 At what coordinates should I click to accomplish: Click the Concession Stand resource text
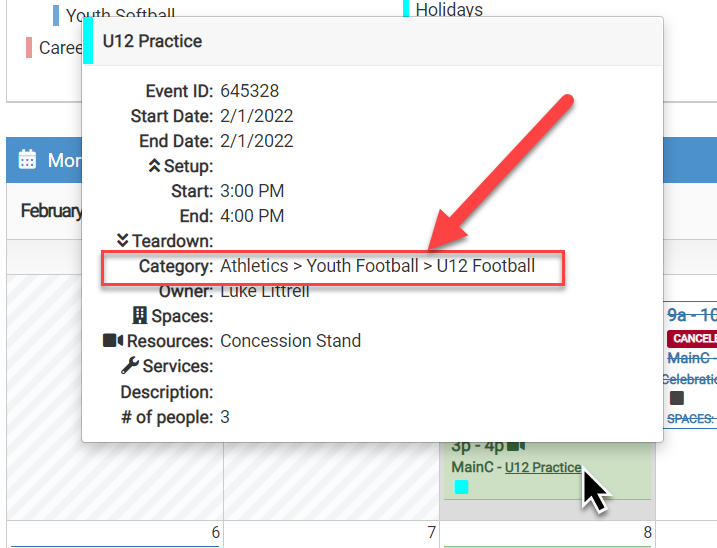point(290,341)
